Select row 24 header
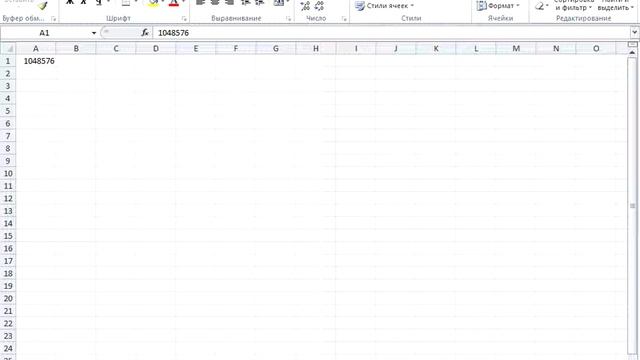Viewport: 640px width, 360px height. click(x=8, y=349)
